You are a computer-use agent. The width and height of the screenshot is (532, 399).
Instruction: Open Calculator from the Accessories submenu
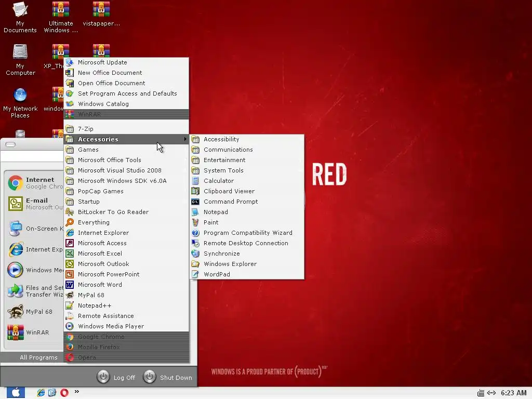pyautogui.click(x=247, y=181)
